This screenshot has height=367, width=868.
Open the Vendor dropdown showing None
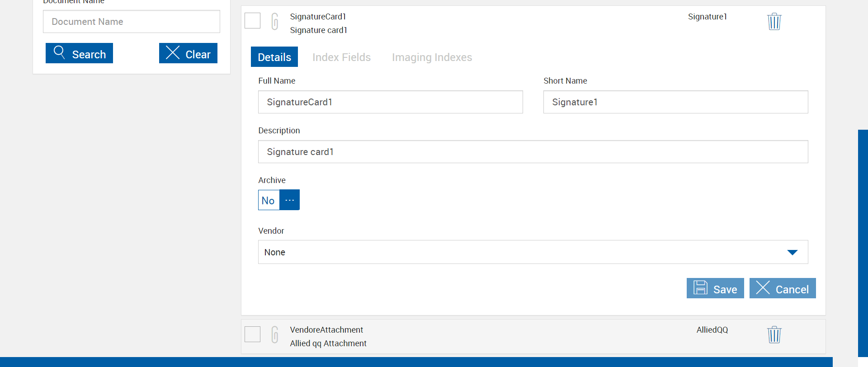533,252
